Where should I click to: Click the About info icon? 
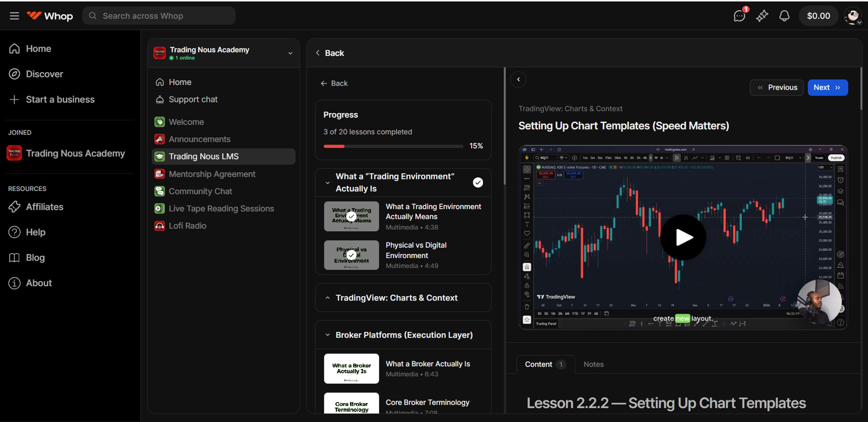[14, 283]
